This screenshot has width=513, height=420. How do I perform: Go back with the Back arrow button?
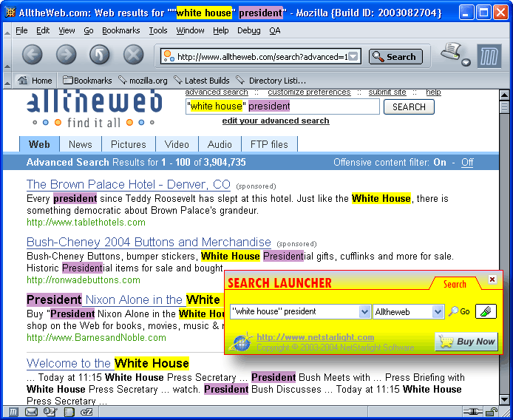coord(32,54)
